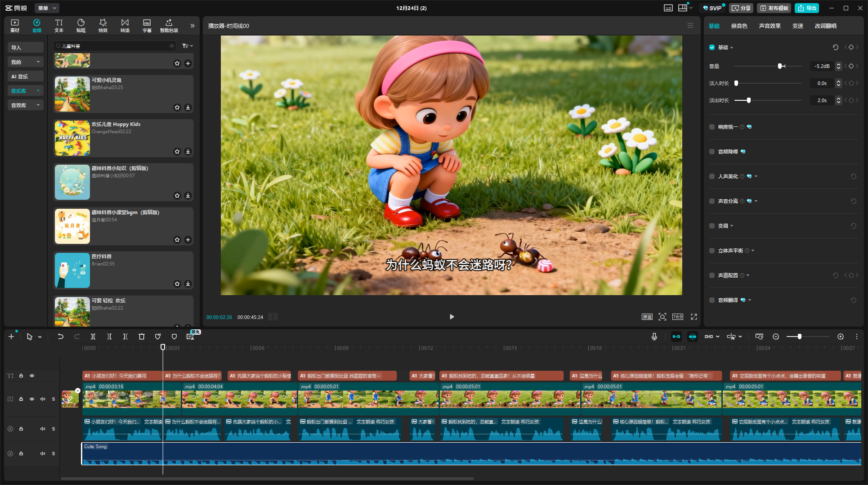Click the 导出 export button
Viewport: 868px width, 485px height.
807,8
